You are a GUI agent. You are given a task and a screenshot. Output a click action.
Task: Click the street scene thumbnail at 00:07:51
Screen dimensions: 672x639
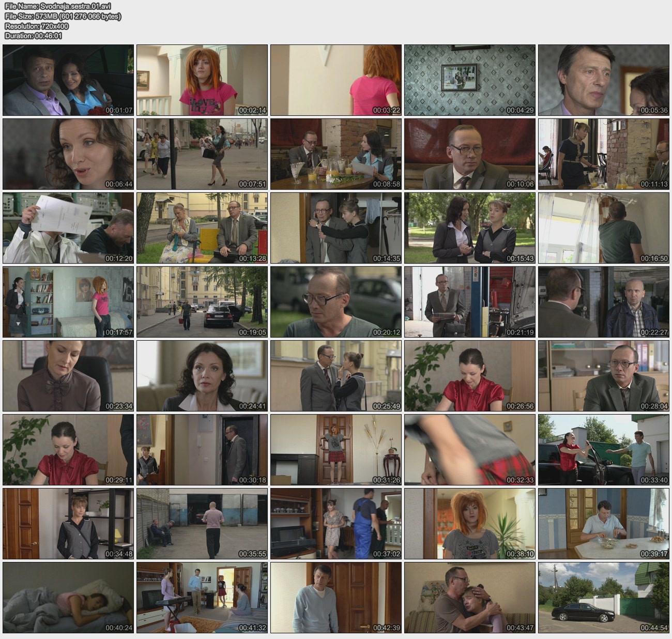tap(202, 154)
